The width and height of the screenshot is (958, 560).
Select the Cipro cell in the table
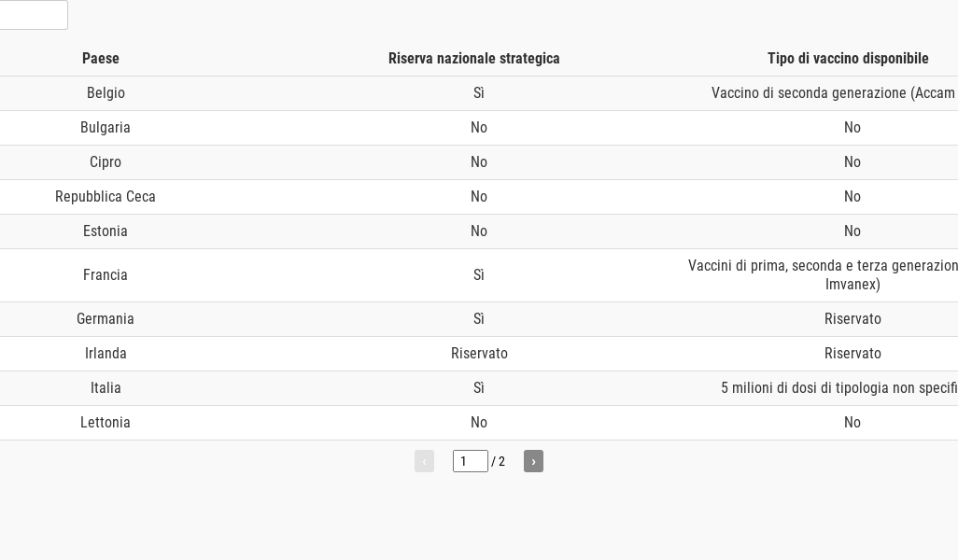pos(106,162)
